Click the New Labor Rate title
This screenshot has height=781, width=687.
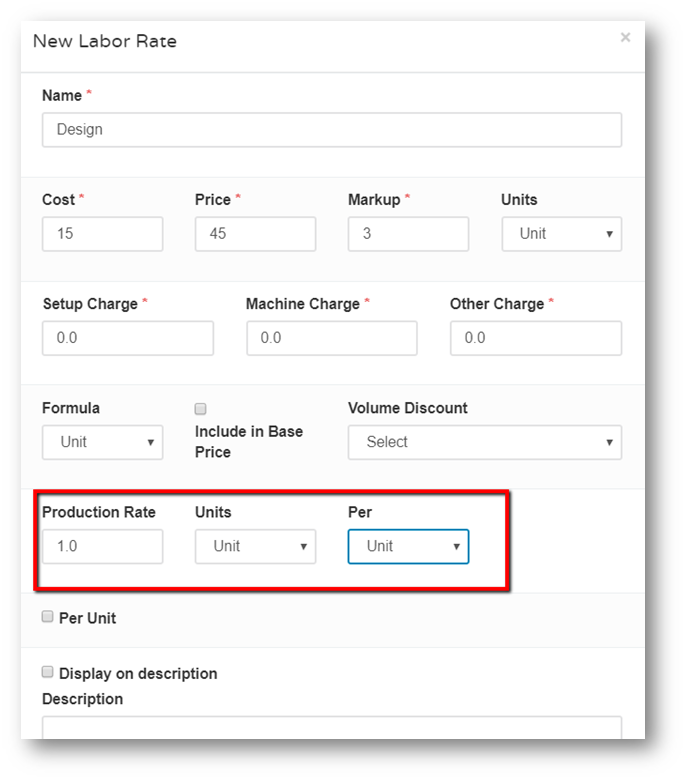pos(105,41)
